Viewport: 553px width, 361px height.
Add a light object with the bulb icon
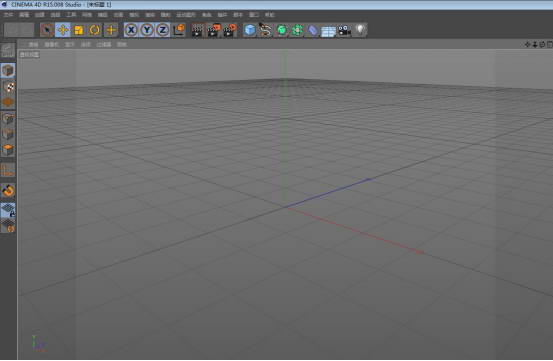coord(360,30)
